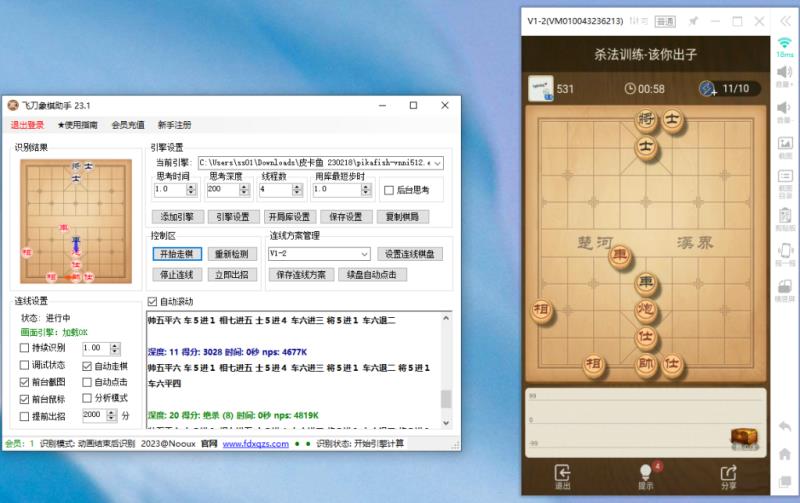This screenshot has width=800, height=503.
Task: Open the screenshot directory sidebar icon
Action: pos(785,177)
